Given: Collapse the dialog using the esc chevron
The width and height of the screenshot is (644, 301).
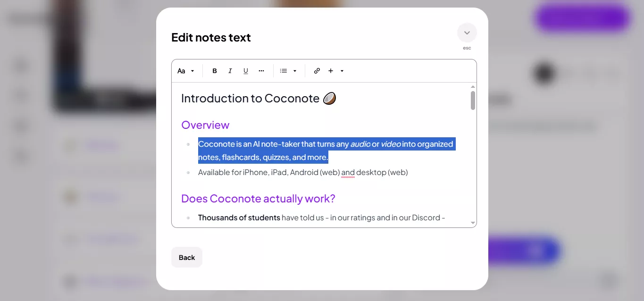Looking at the screenshot, I should pos(467,33).
